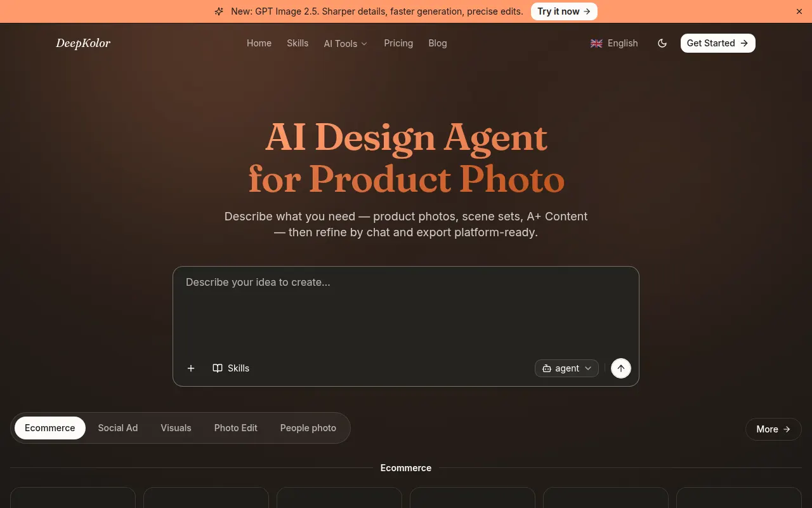Switch to the Social Ad tab
The height and width of the screenshot is (508, 812).
(x=118, y=428)
